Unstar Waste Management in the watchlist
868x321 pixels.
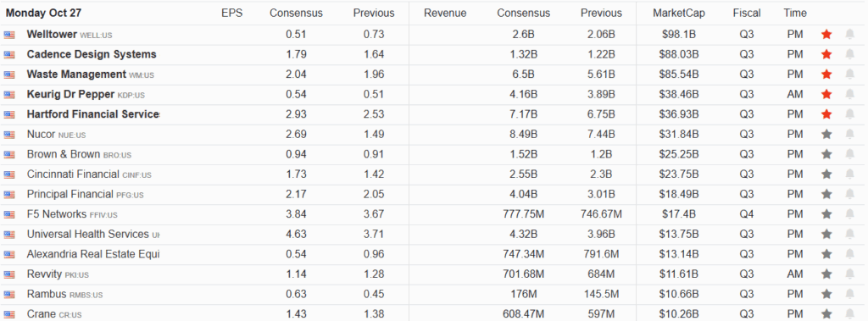(x=826, y=75)
